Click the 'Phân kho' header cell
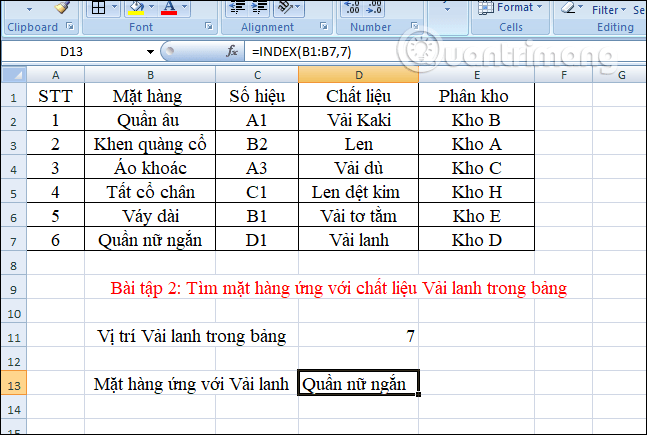This screenshot has width=647, height=435. click(477, 96)
